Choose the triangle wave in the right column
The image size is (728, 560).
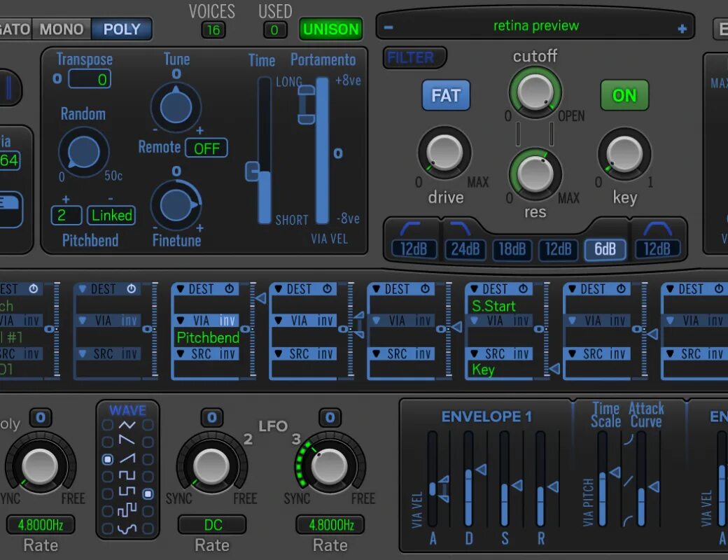pos(148,425)
